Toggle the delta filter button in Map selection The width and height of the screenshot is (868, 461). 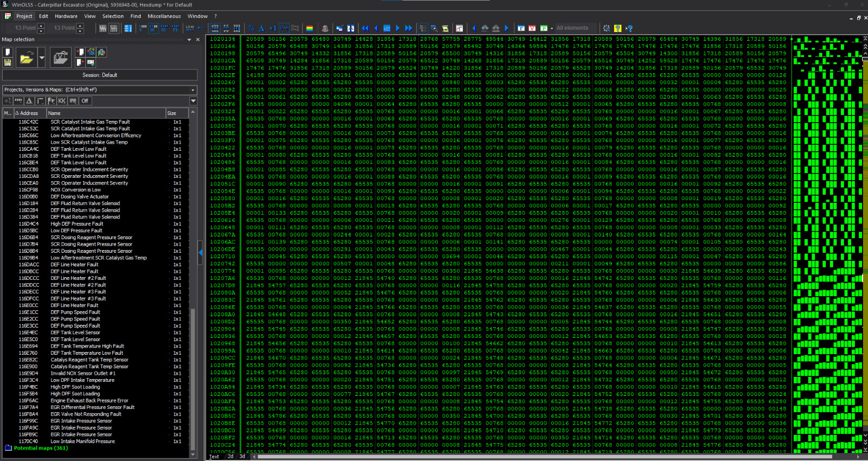click(29, 101)
